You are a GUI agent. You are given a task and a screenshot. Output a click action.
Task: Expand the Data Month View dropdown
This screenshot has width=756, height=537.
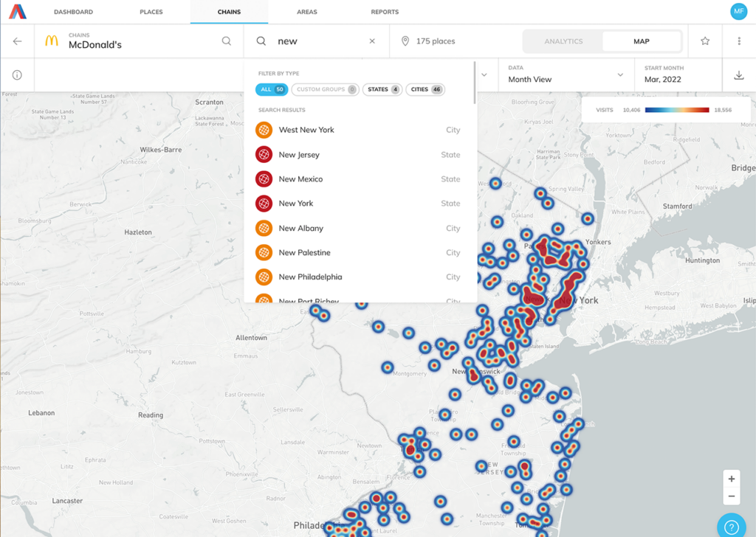coord(566,75)
